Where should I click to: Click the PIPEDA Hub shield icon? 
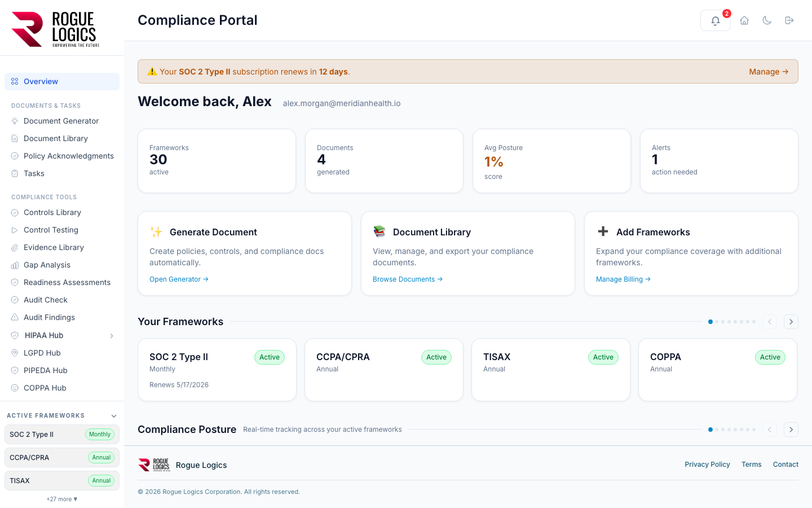15,370
